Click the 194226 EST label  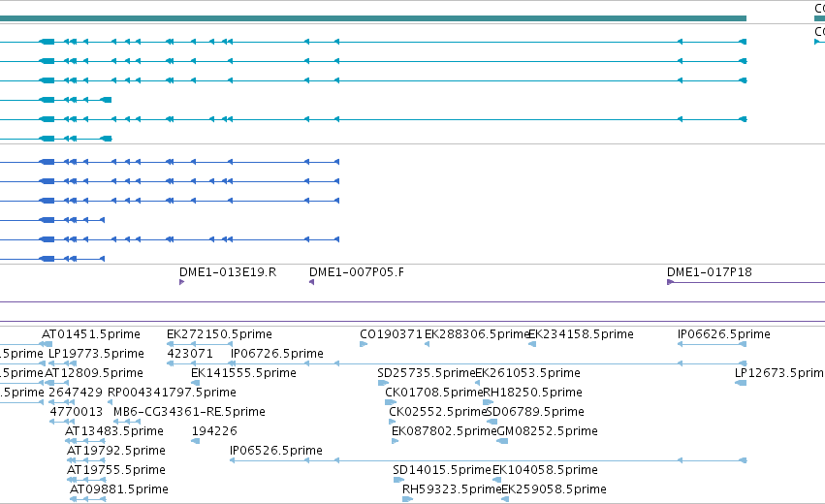(214, 431)
